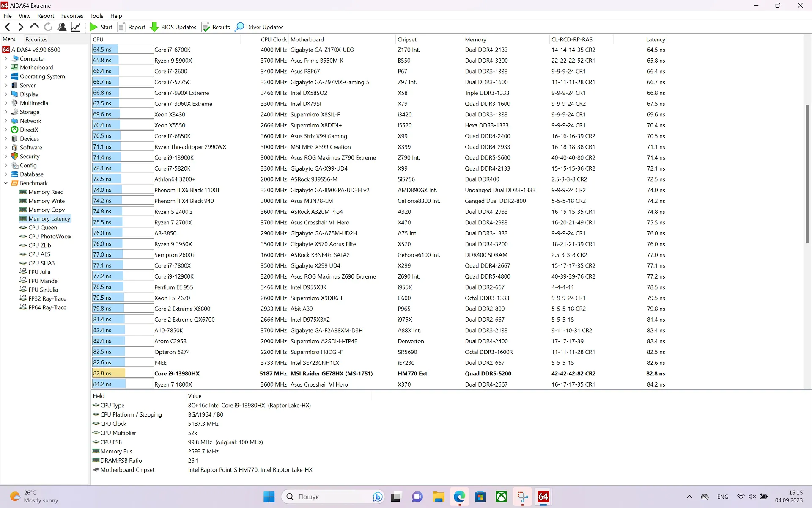Screen dimensions: 812x508
Task: Expand the Server tree node
Action: click(6, 86)
